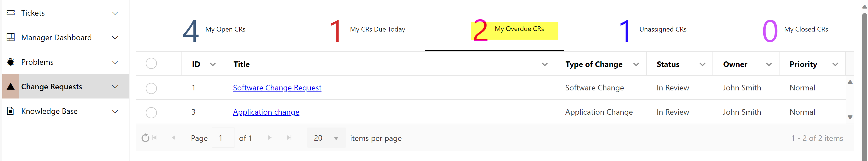Select the Application change row checkbox
Screen dimensions: 868x161
pyautogui.click(x=151, y=112)
